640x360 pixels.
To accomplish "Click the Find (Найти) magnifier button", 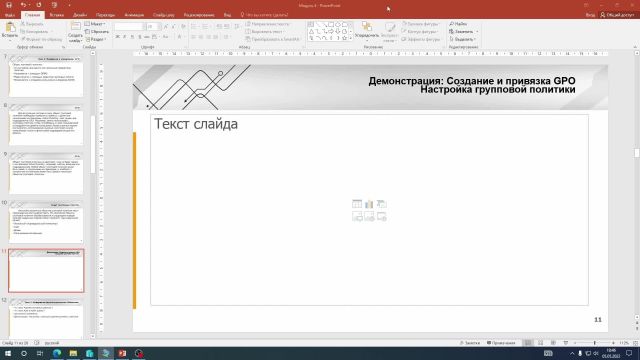I will (458, 24).
